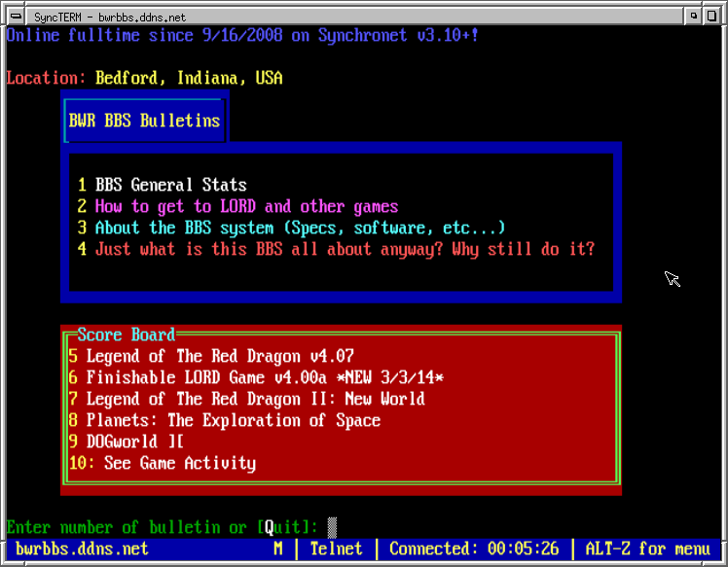The width and height of the screenshot is (728, 567).
Task: Click the M indicator in status bar
Action: click(x=278, y=549)
